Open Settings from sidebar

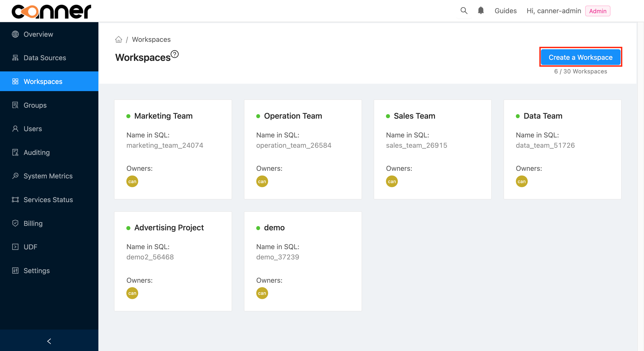[x=49, y=270]
